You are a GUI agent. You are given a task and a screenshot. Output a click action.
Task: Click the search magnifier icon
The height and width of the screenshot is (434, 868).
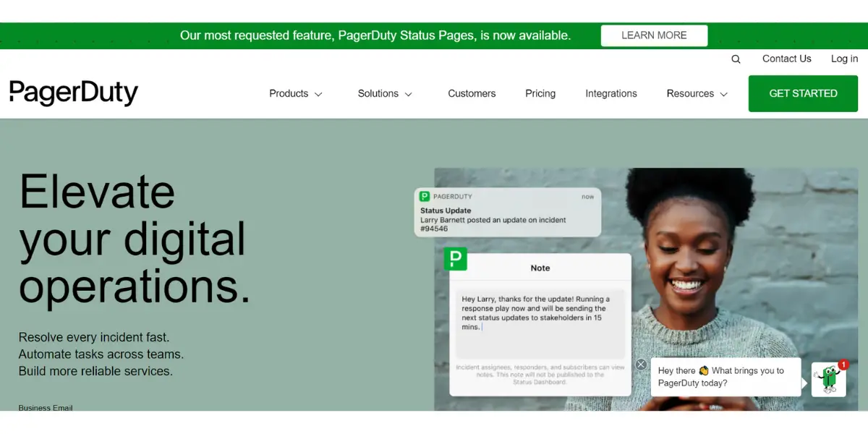point(736,59)
